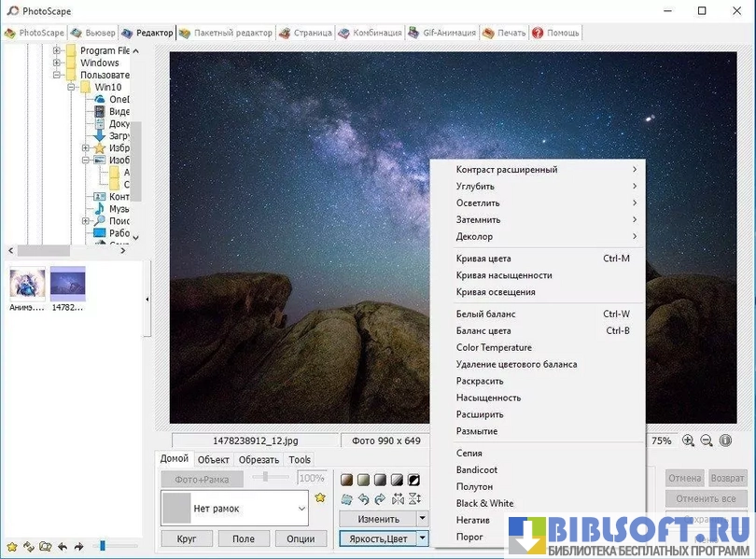Click the sepia quick-effect icon
756x559 pixels.
[x=346, y=480]
